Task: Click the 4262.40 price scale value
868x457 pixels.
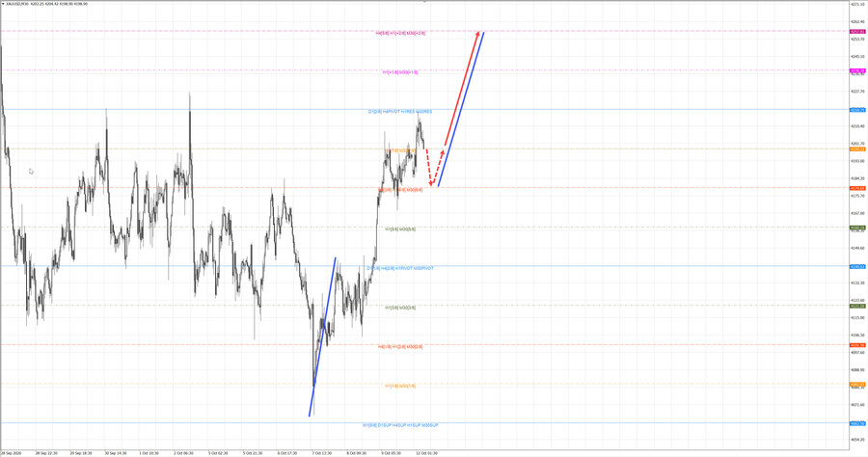Action: click(x=857, y=21)
